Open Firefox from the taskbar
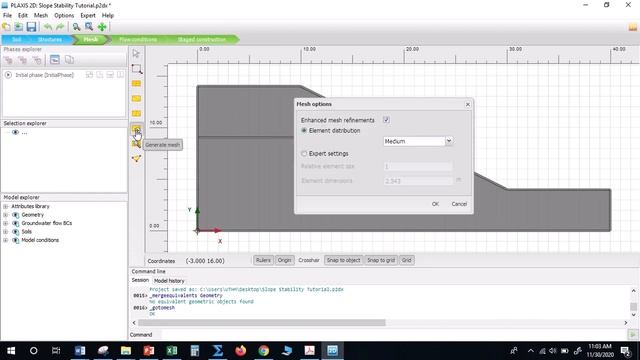 point(241,351)
